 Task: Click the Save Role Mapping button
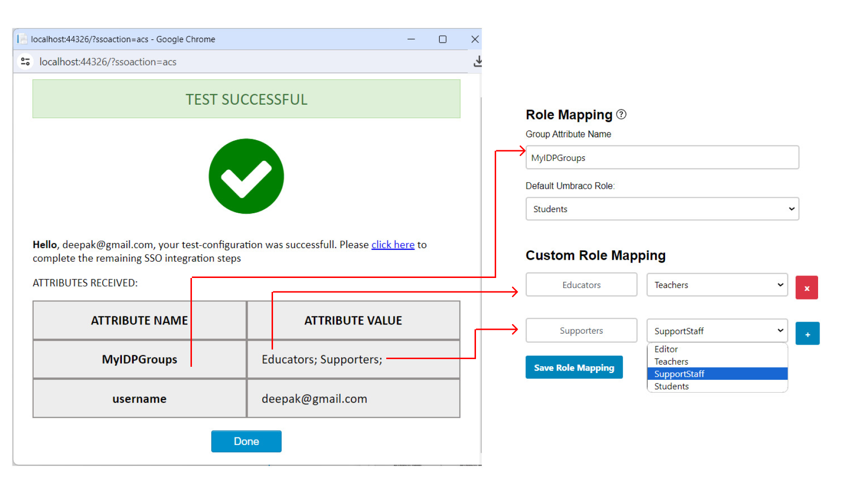[574, 368]
